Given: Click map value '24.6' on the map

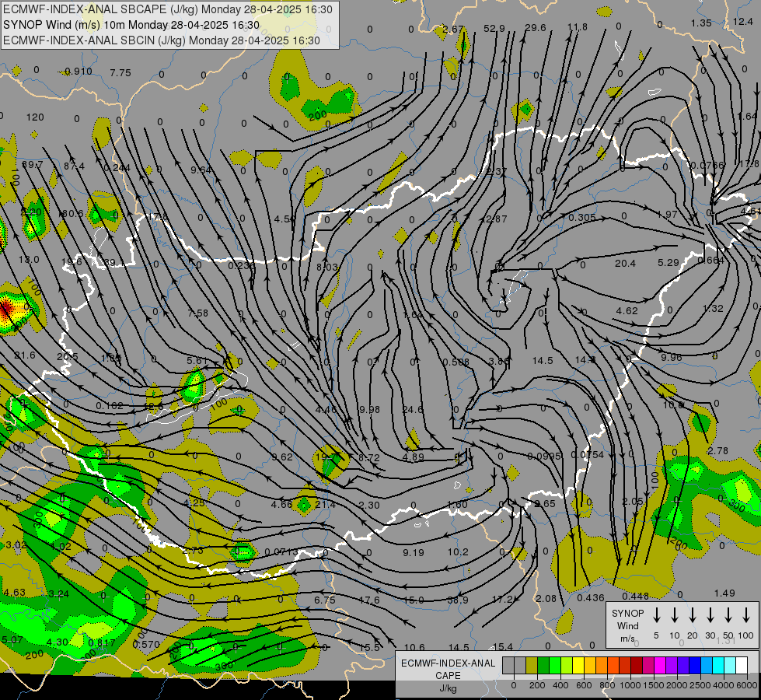Looking at the screenshot, I should coord(413,410).
